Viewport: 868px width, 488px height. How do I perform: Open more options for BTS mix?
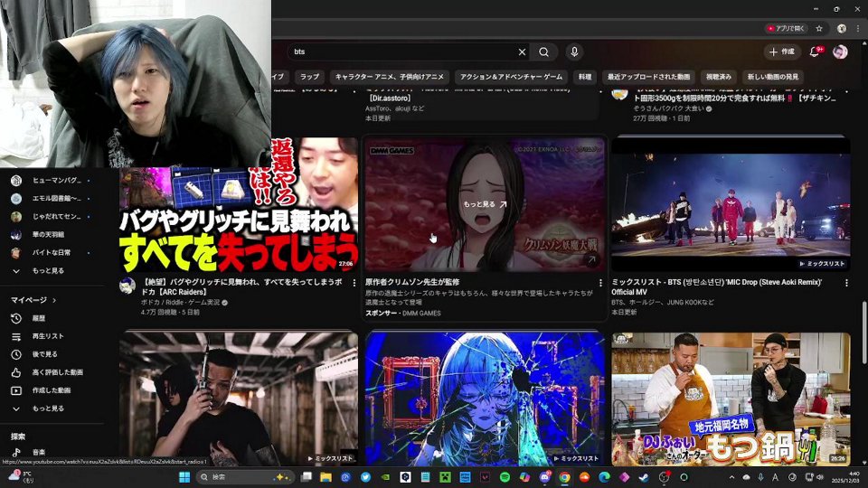(846, 283)
